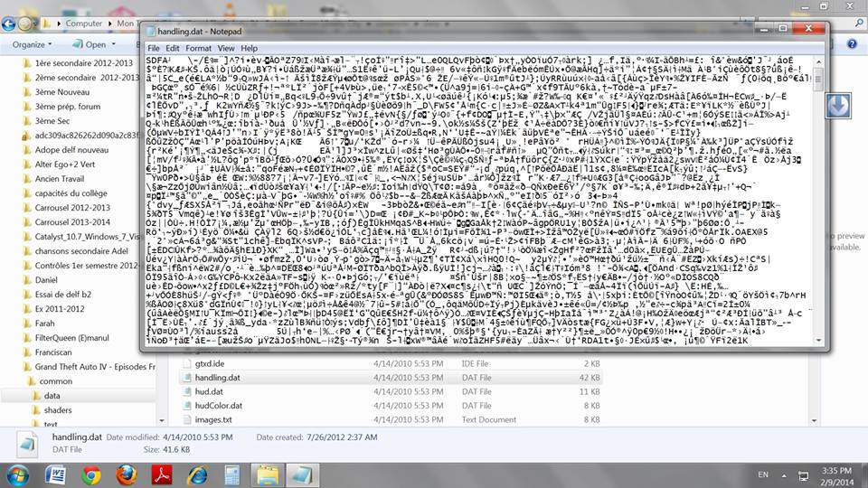Click the Explorer Forward navigation button
Viewport: 868px width, 488px height.
coord(25,23)
